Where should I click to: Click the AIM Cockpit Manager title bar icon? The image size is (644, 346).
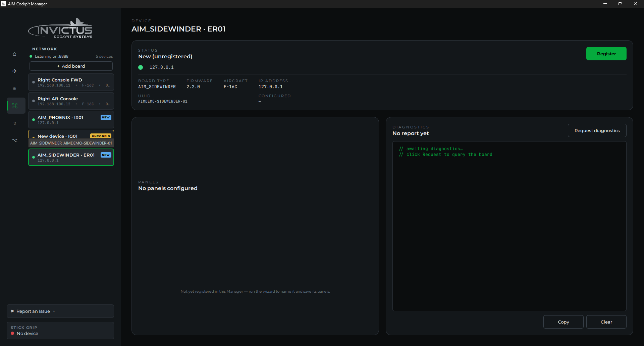(x=3, y=4)
